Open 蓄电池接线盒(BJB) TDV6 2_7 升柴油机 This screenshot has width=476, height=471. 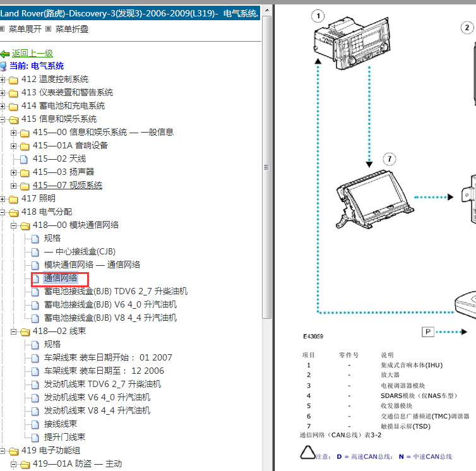coord(116,291)
